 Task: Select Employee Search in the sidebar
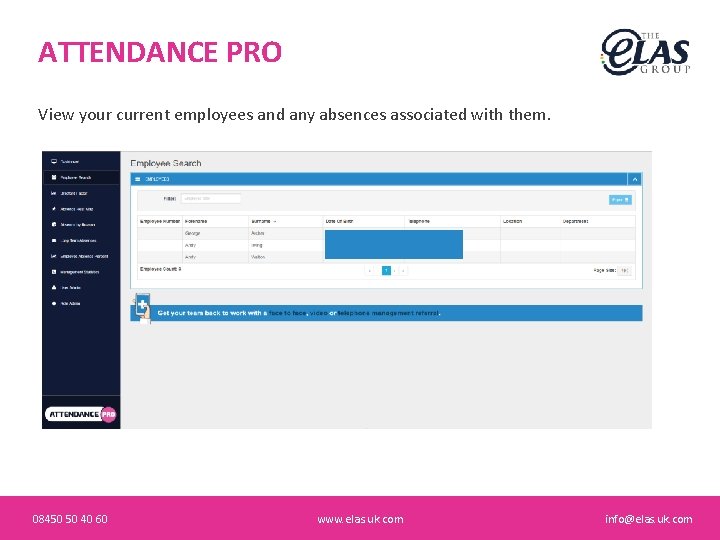coord(81,177)
